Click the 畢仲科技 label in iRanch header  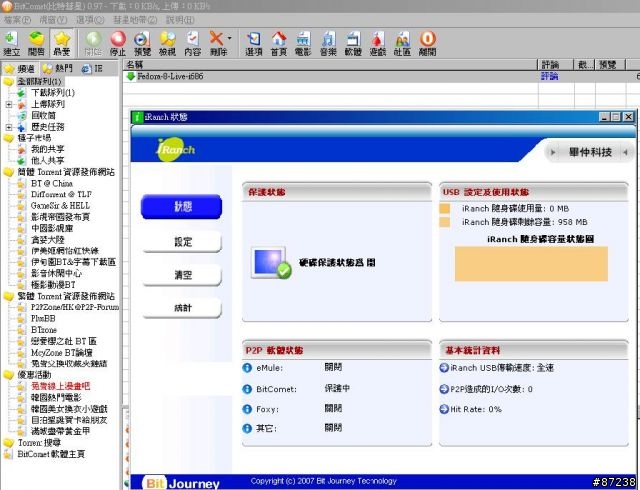pyautogui.click(x=590, y=152)
